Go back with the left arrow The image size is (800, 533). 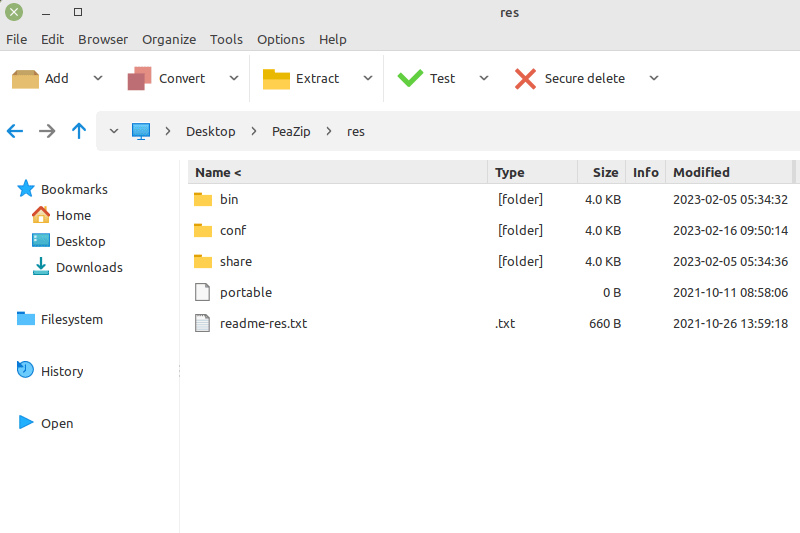pos(15,131)
